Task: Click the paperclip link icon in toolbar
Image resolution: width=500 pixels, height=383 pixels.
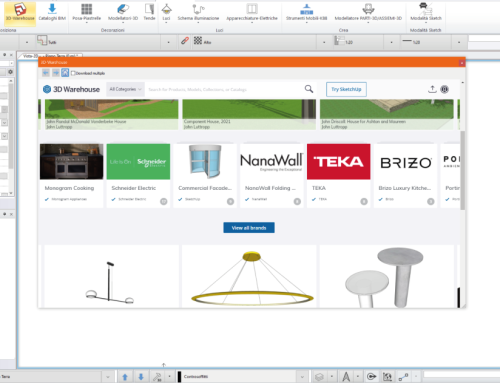Action: pos(185,41)
